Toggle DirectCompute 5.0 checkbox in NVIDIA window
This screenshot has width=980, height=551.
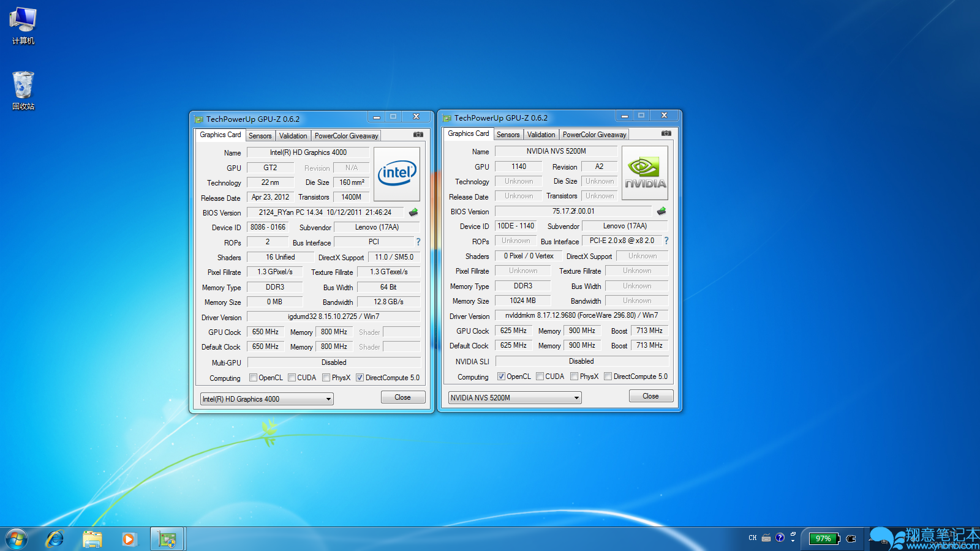(x=608, y=377)
